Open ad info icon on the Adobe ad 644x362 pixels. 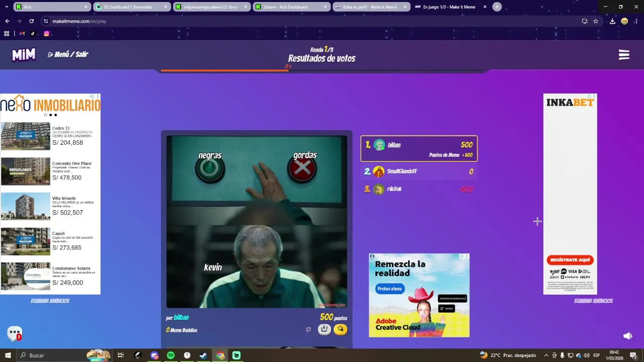pyautogui.click(x=461, y=256)
